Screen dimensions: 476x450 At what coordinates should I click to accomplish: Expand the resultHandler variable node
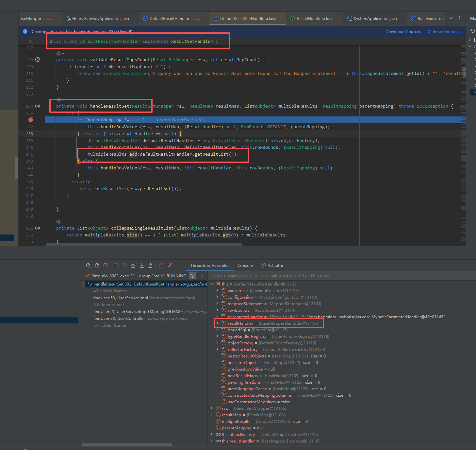(218, 323)
